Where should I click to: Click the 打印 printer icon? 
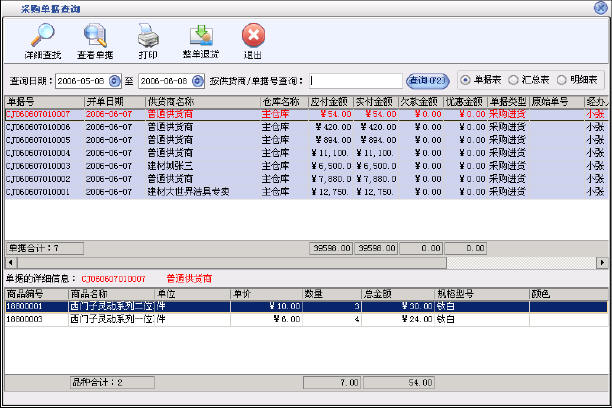pos(147,36)
